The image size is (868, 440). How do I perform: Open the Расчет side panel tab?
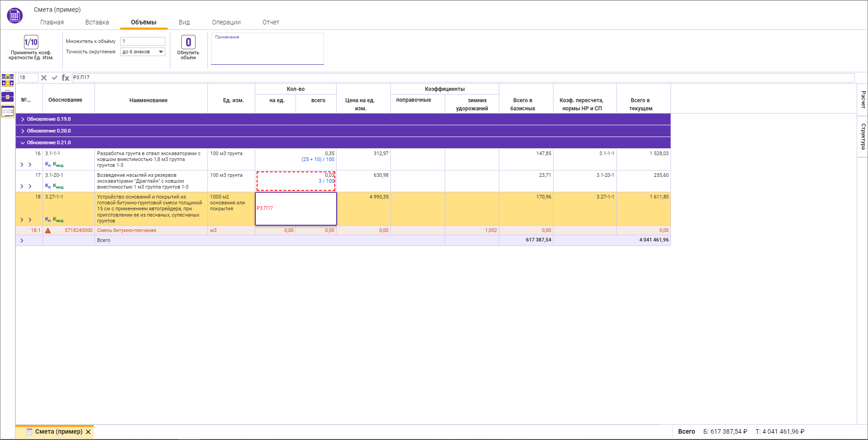(x=863, y=99)
